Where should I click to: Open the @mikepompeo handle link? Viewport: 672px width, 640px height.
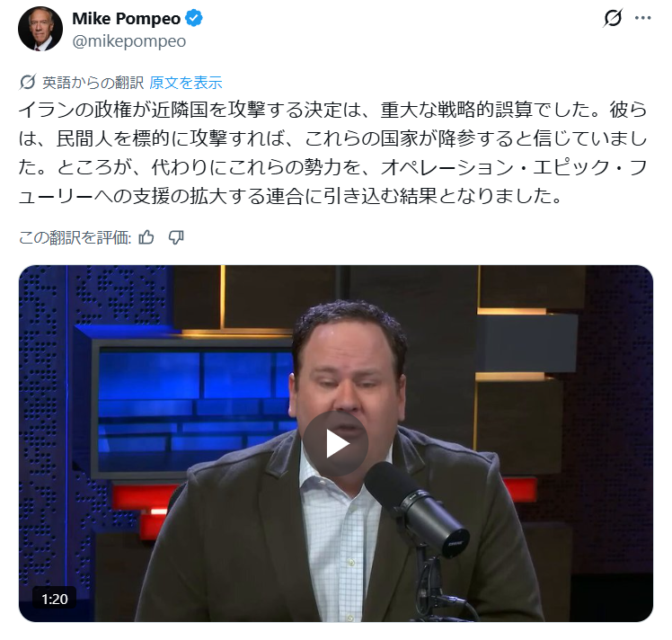[129, 41]
